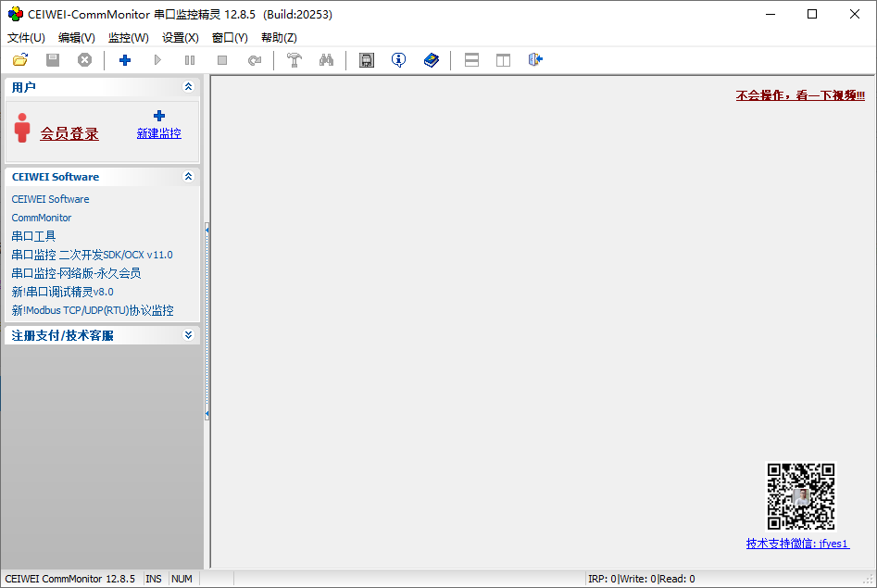Collapse the CEIWEI Software panel
This screenshot has width=877, height=588.
click(188, 177)
